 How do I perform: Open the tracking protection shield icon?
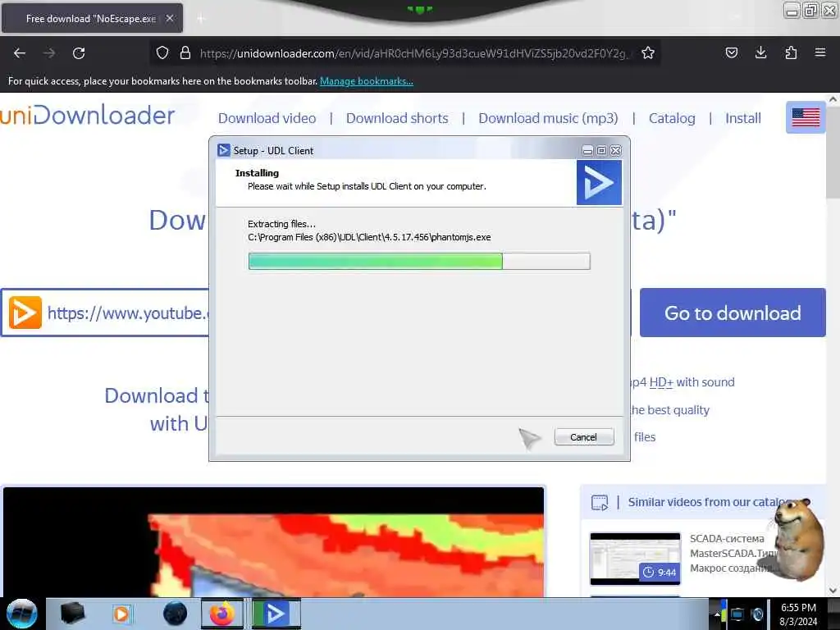pyautogui.click(x=162, y=52)
